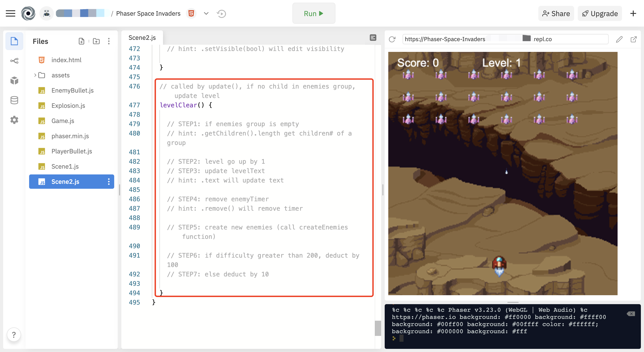Click the new folder icon

point(96,41)
